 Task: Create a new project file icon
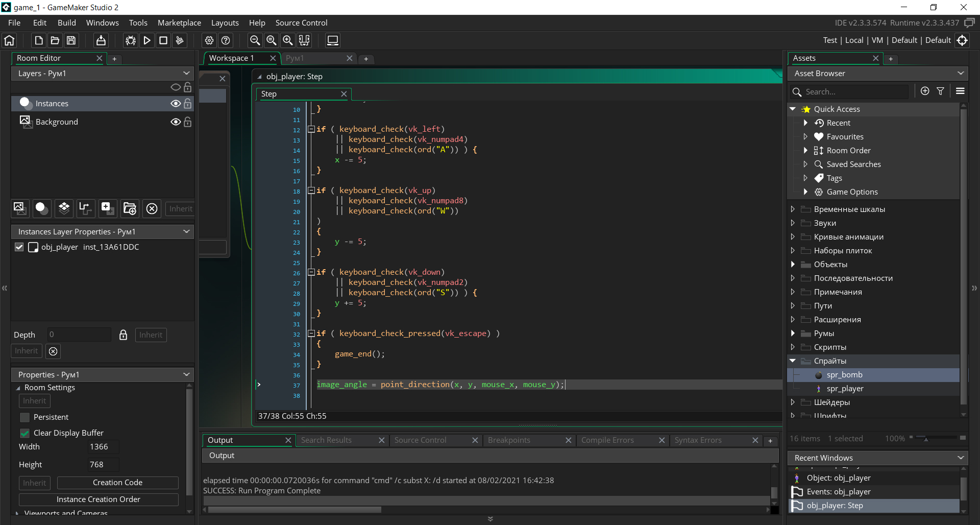(39, 40)
